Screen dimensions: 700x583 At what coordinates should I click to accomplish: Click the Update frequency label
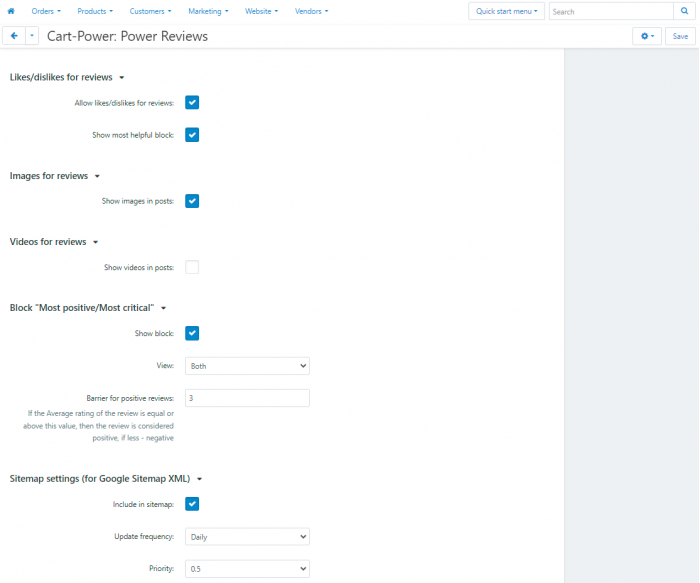[x=144, y=537]
